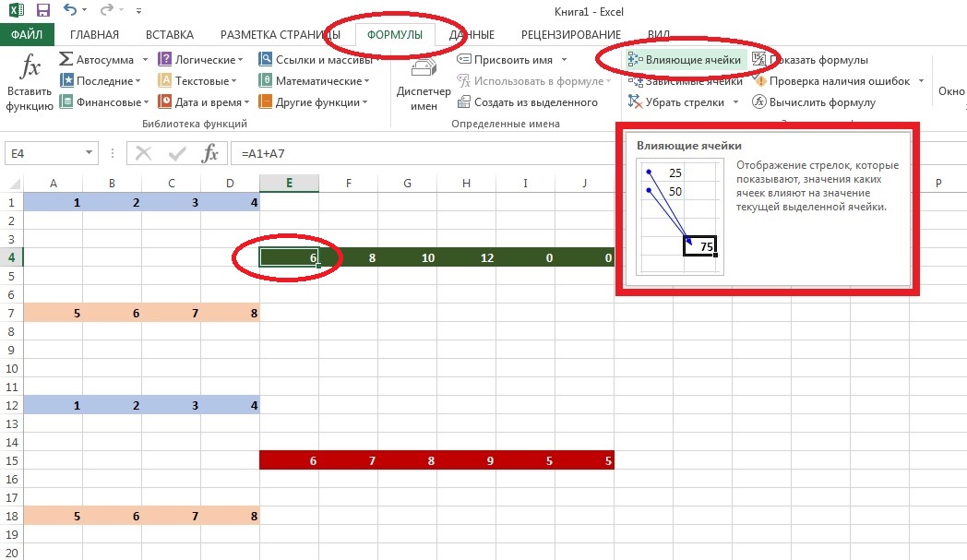Image resolution: width=967 pixels, height=560 pixels.
Task: Click the Insert Function (Вставить функцию) button
Action: [30, 82]
